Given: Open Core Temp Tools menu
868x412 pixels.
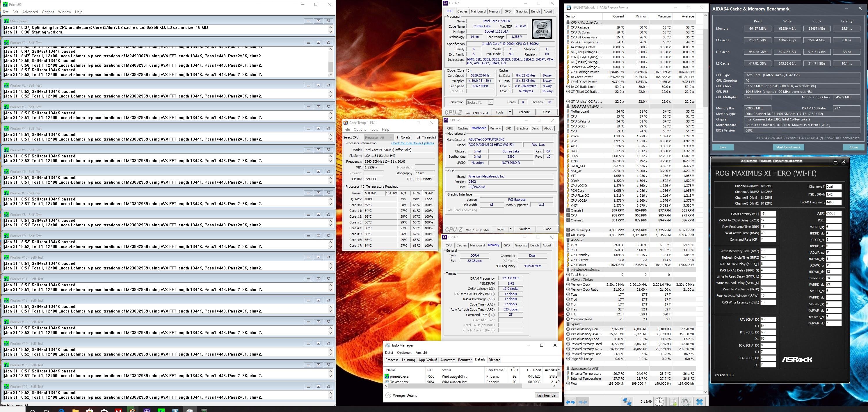Looking at the screenshot, I should [x=374, y=129].
